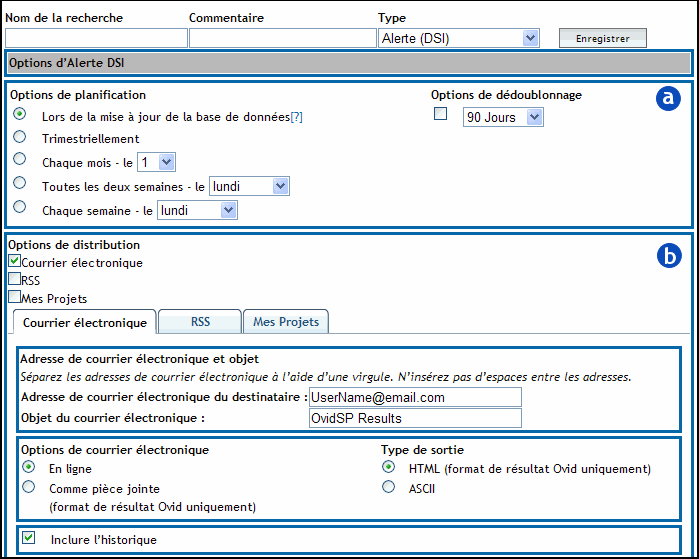Viewport: 699px width, 559px height.
Task: Choose the 'Chaque mois' radio option
Action: pos(19,159)
